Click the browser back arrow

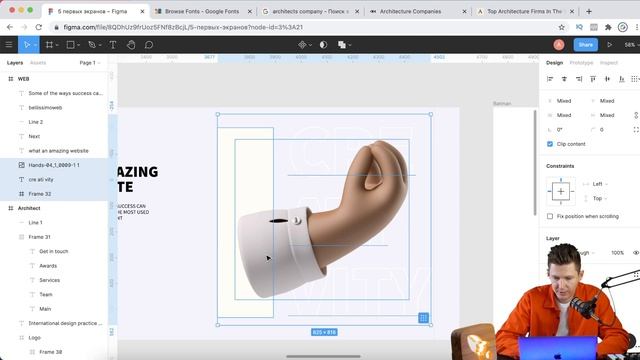click(x=10, y=27)
